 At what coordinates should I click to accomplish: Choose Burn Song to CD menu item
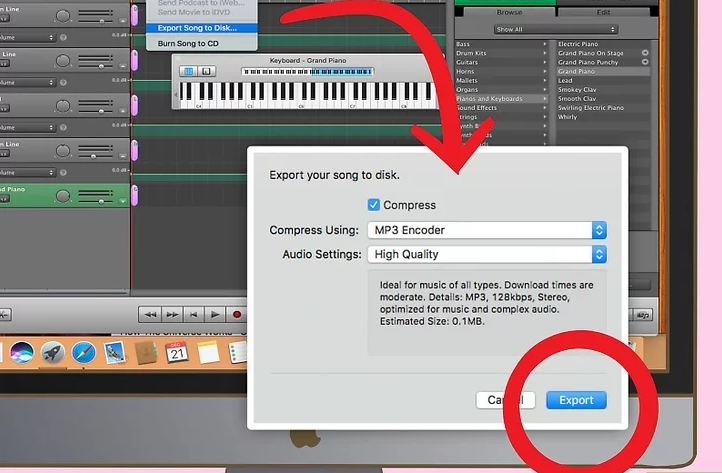(x=202, y=44)
